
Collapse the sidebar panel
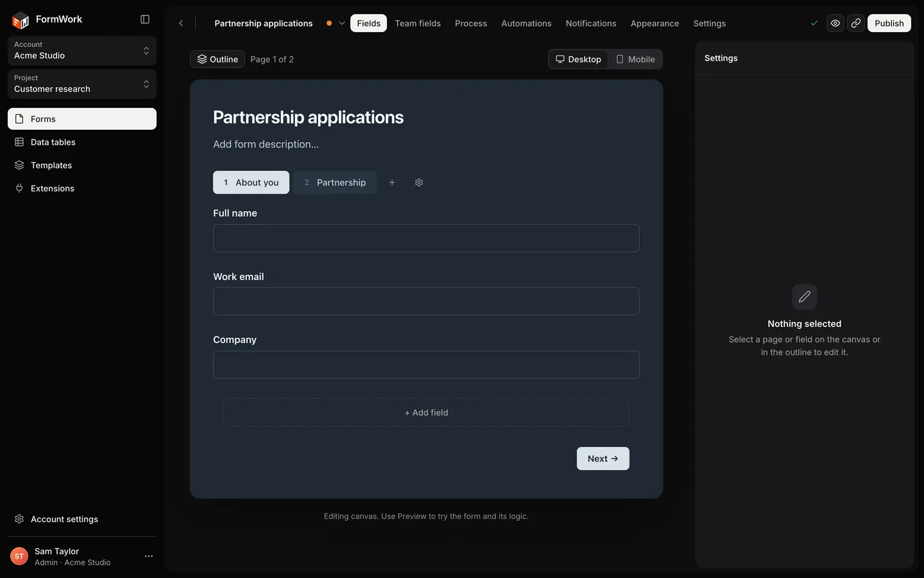coord(145,19)
